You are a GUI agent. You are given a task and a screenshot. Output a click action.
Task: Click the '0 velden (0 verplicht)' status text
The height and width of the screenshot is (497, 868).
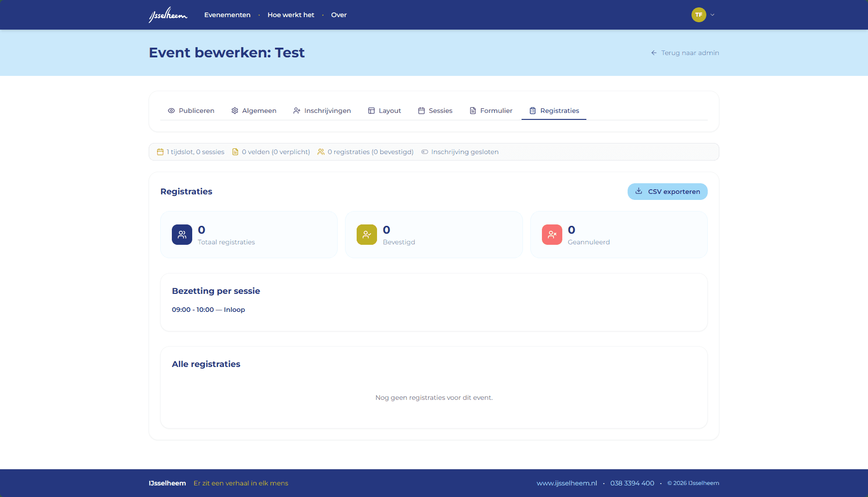276,152
